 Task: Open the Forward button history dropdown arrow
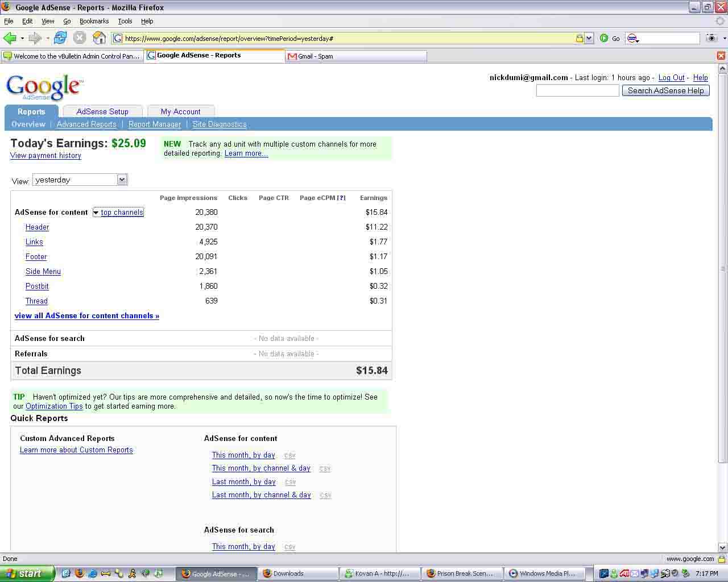click(x=48, y=38)
